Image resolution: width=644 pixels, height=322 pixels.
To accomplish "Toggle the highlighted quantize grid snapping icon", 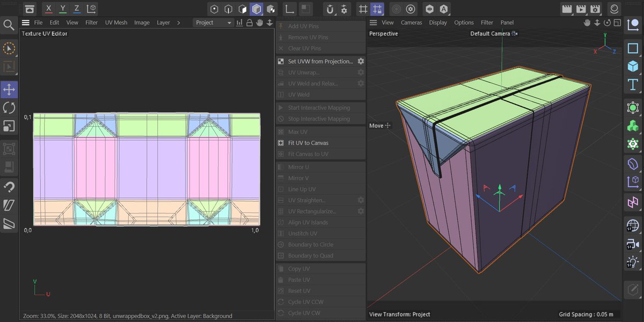I will [378, 9].
